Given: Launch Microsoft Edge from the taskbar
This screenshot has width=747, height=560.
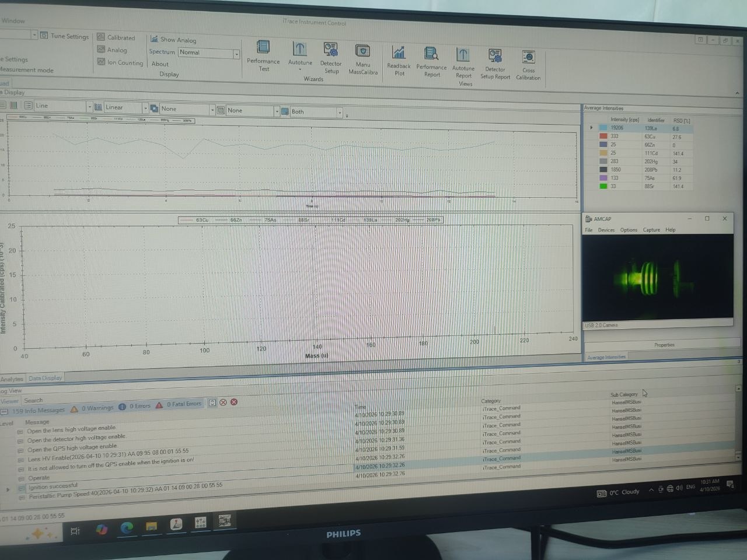Looking at the screenshot, I should 127,527.
